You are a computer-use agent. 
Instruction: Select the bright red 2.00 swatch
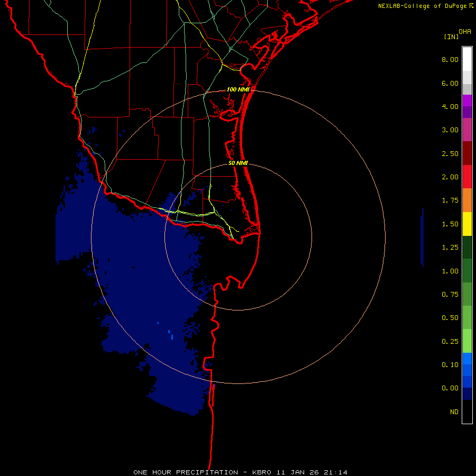pyautogui.click(x=467, y=177)
